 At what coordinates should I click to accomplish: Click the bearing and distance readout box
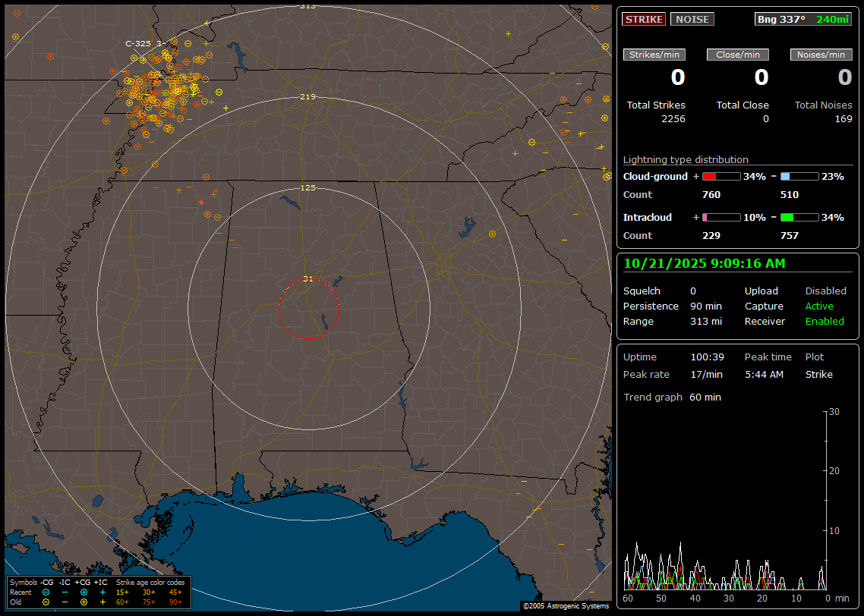pos(803,19)
